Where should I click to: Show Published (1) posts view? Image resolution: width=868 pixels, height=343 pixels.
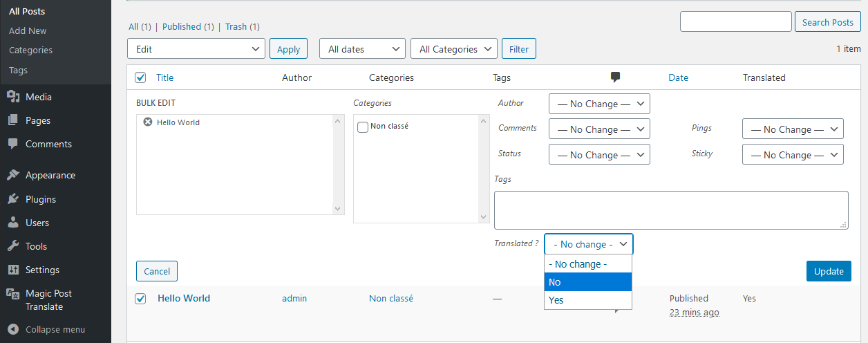(188, 26)
